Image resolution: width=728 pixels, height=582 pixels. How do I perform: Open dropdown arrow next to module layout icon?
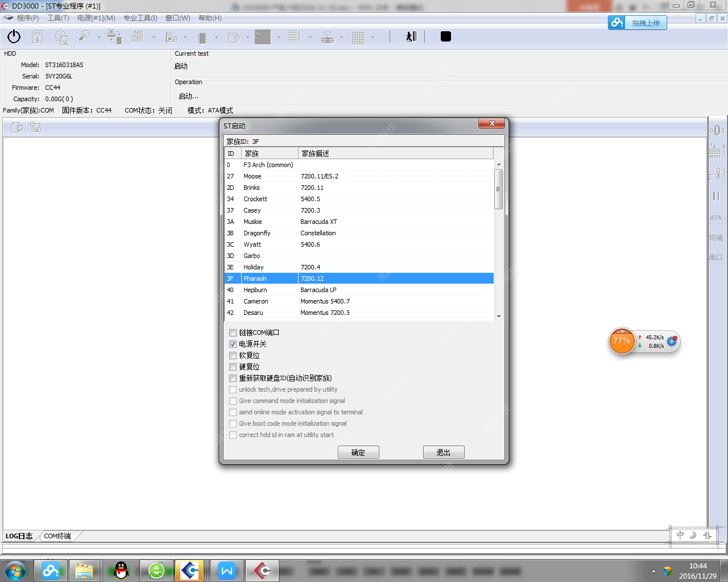pos(185,38)
